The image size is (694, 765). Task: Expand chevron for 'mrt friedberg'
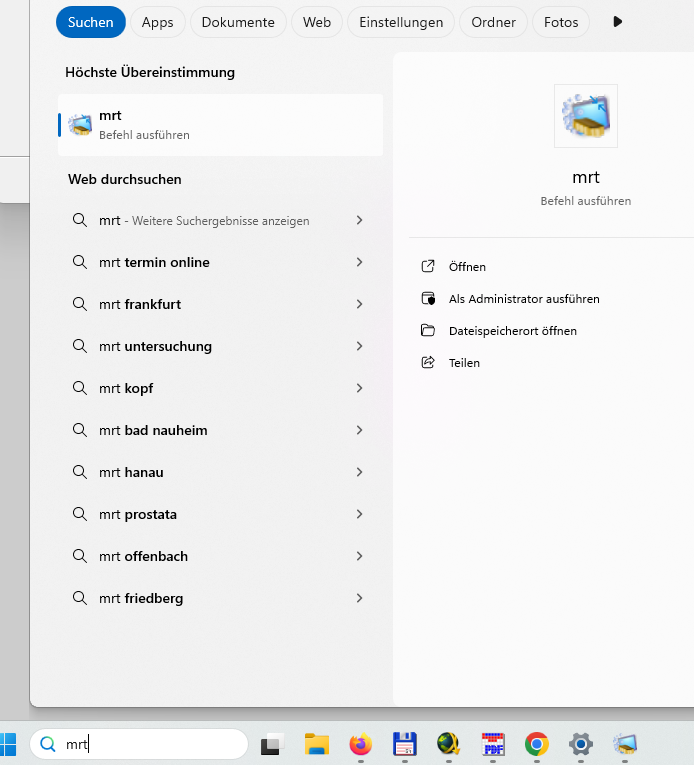pos(360,598)
